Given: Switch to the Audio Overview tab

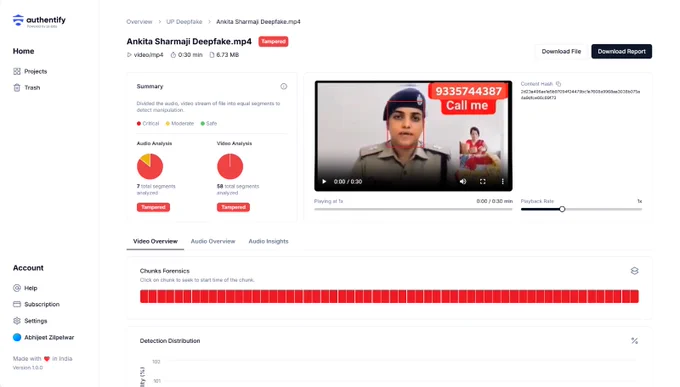Looking at the screenshot, I should coord(213,241).
